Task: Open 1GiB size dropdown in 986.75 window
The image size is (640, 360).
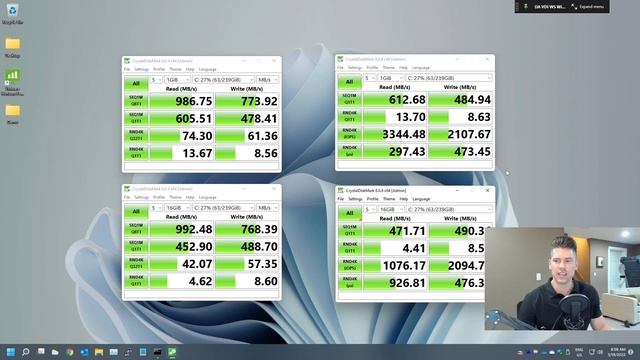Action: pyautogui.click(x=178, y=80)
